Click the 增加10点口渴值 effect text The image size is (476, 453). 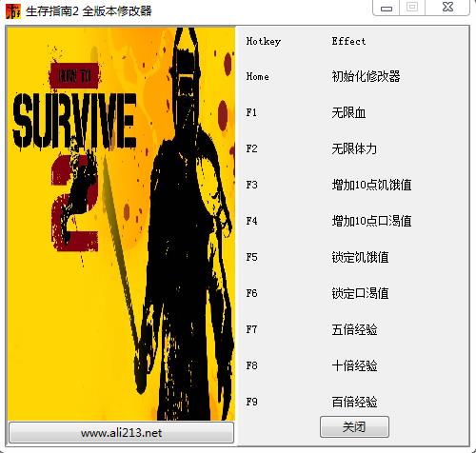click(x=371, y=221)
